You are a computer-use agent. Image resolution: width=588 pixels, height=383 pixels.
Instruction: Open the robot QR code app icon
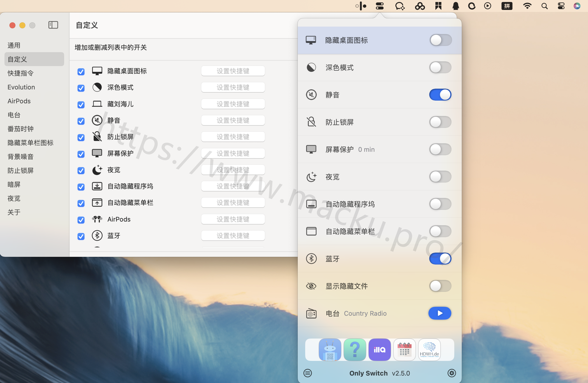click(330, 350)
